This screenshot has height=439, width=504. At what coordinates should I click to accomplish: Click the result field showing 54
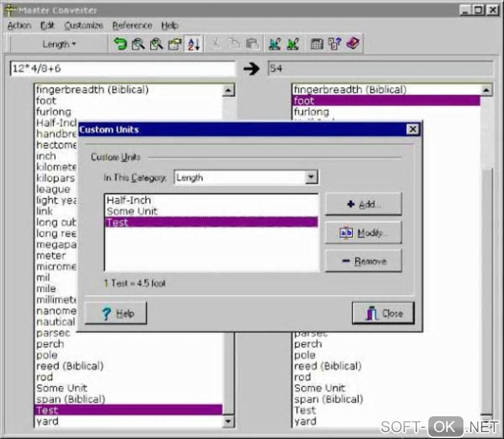click(x=380, y=69)
